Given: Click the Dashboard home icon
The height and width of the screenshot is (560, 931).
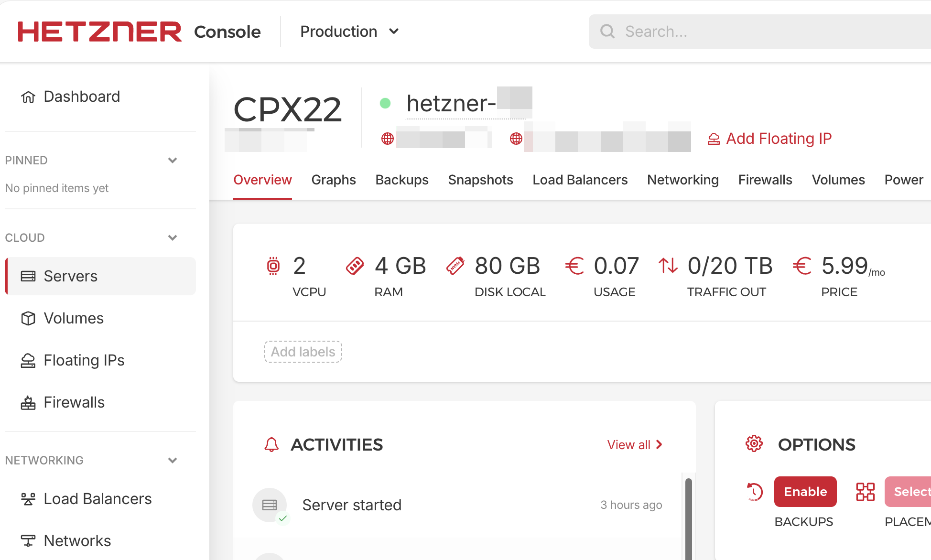Looking at the screenshot, I should point(28,97).
